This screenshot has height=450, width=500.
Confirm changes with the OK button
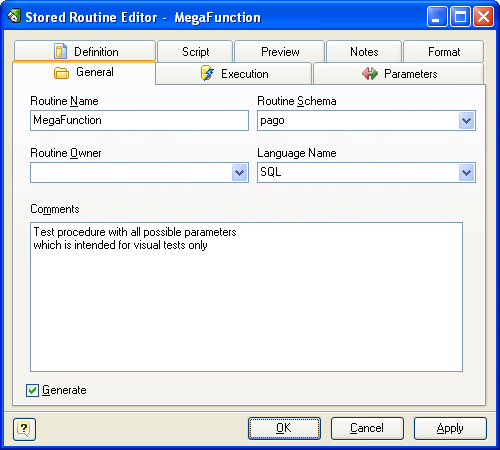click(284, 428)
